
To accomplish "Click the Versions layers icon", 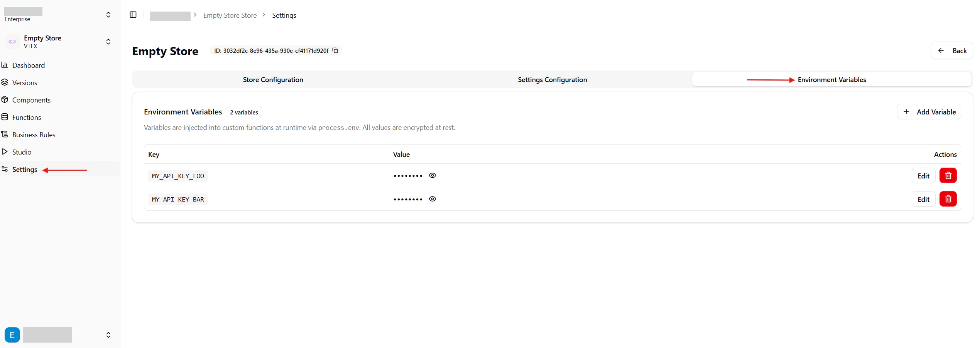I will [x=5, y=82].
